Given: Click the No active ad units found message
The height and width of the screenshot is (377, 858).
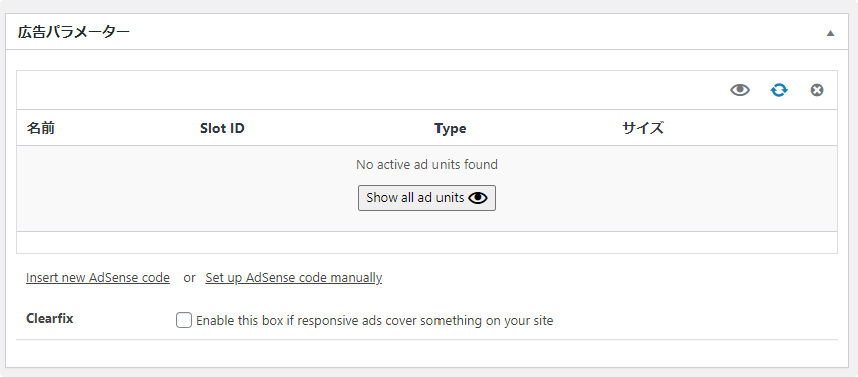Looking at the screenshot, I should (427, 164).
